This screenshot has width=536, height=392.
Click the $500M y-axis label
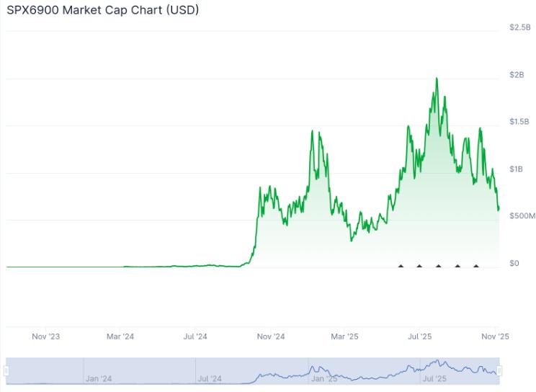pos(522,216)
